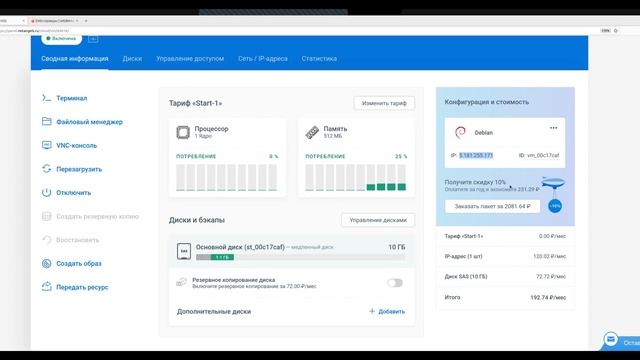
Task: Click the power-off icon
Action: point(47,193)
